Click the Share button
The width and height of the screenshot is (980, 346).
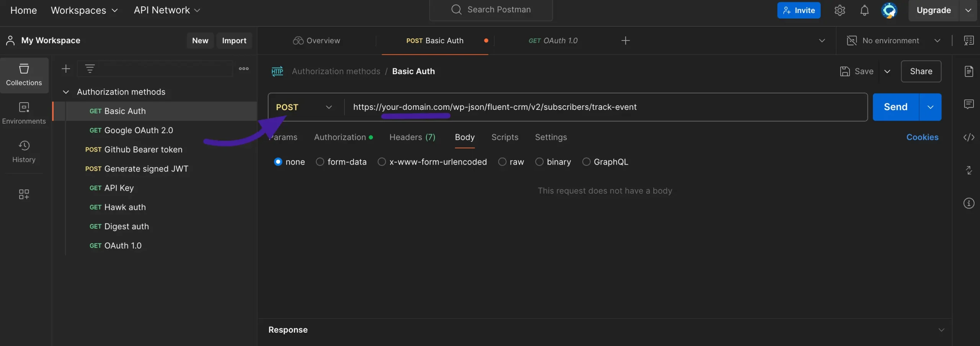pyautogui.click(x=921, y=71)
